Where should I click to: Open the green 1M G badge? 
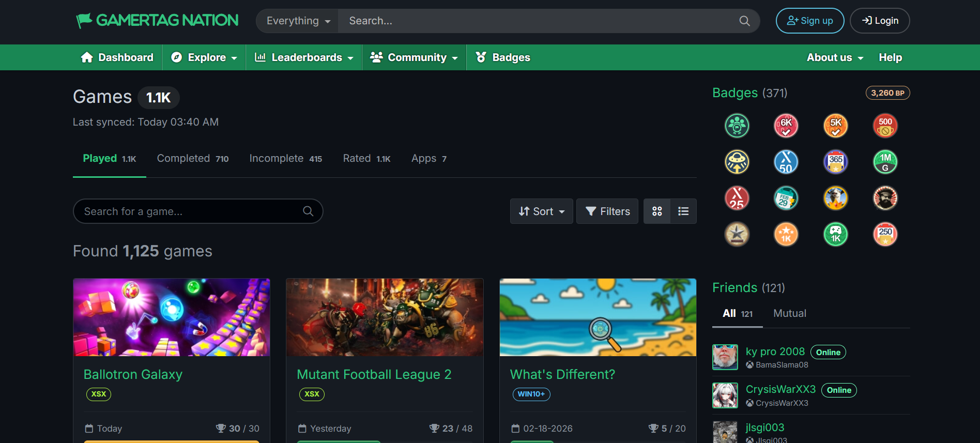[x=885, y=162]
